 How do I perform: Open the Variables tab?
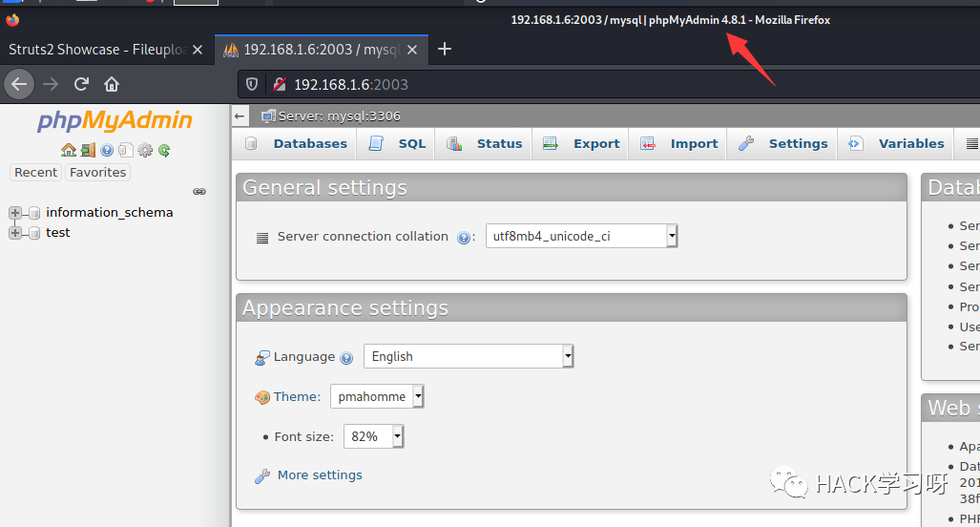point(896,144)
